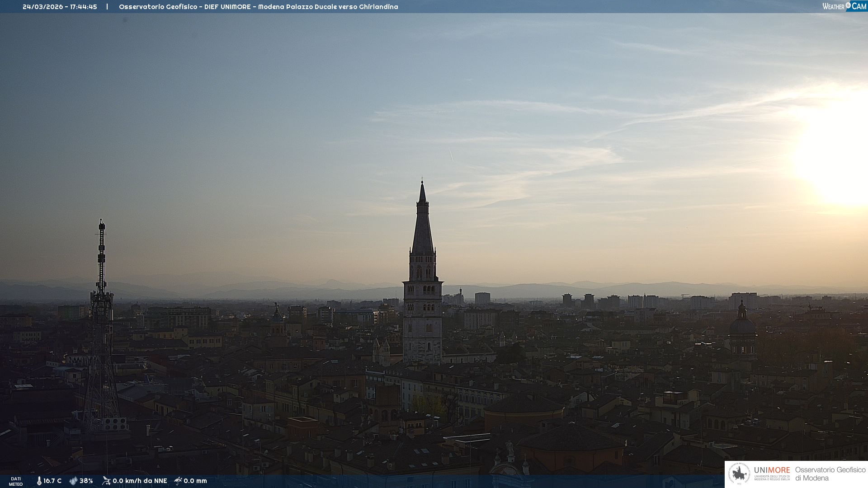Click the Osservatorio Geofisico webcam title text
The image size is (868, 488).
pyautogui.click(x=258, y=7)
